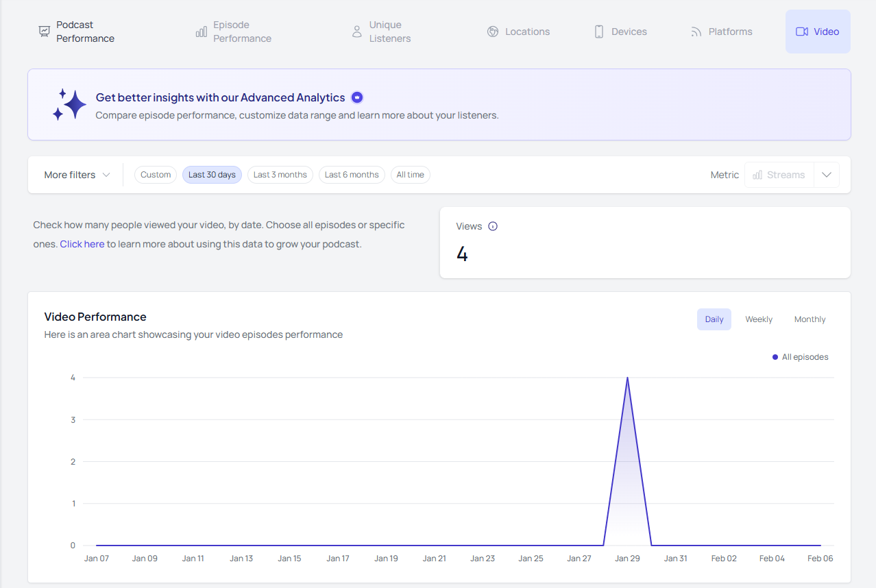This screenshot has width=876, height=588.
Task: Click the Devices phone icon
Action: point(599,32)
